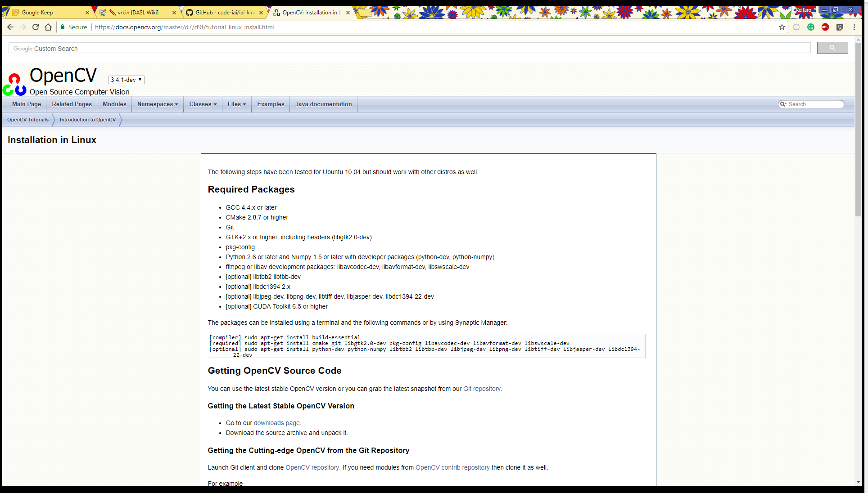
Task: Open the Examples menu item
Action: point(271,104)
